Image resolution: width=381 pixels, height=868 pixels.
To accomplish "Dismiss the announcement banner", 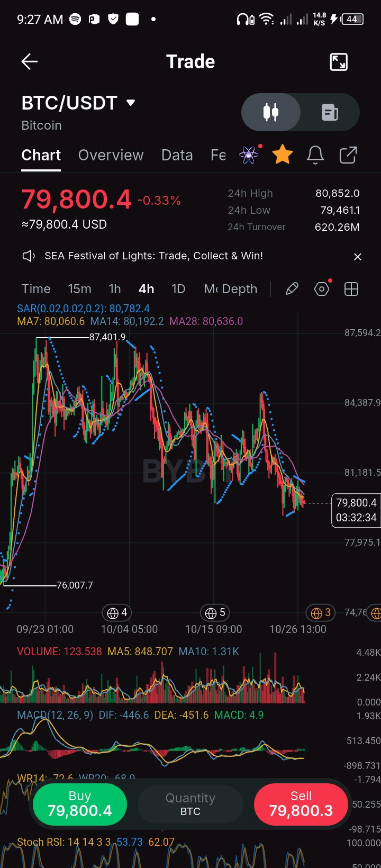I will [358, 257].
